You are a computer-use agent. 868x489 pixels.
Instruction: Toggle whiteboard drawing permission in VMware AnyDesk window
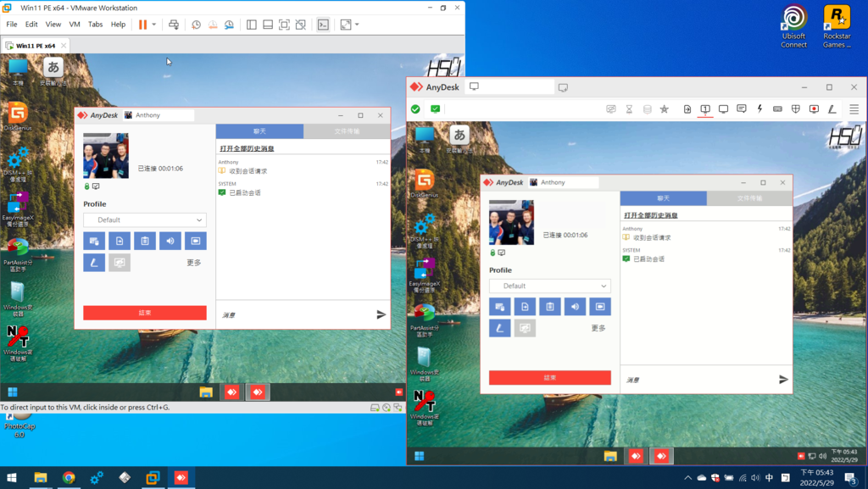click(94, 262)
